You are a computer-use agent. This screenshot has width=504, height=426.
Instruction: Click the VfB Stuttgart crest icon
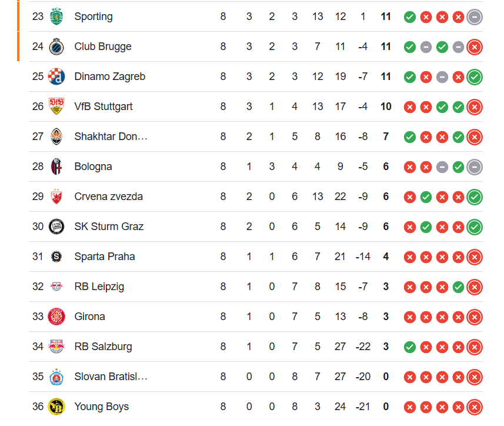[56, 106]
